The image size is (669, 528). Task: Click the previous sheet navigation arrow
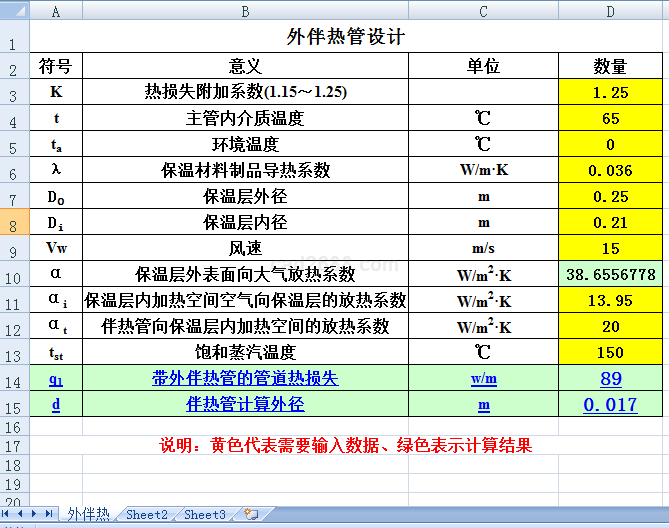tap(22, 514)
